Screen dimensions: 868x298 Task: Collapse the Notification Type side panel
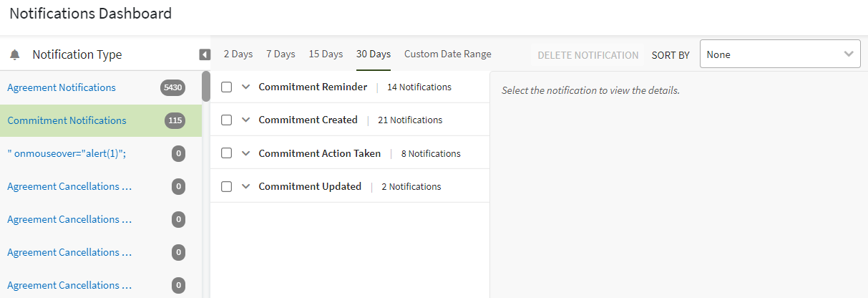(x=205, y=54)
